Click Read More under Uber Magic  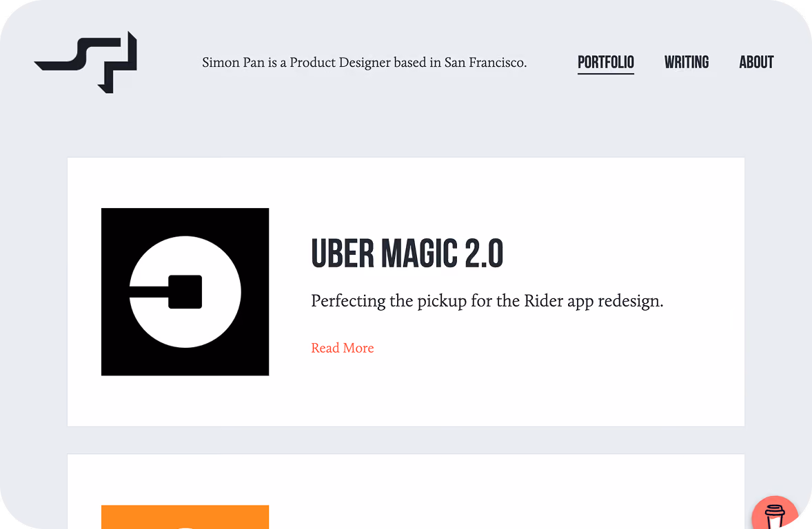coord(343,348)
